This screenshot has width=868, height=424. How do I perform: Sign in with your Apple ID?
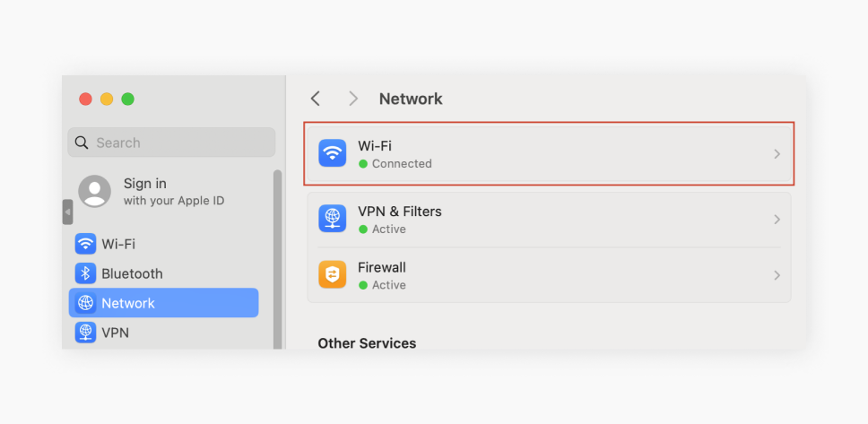152,192
